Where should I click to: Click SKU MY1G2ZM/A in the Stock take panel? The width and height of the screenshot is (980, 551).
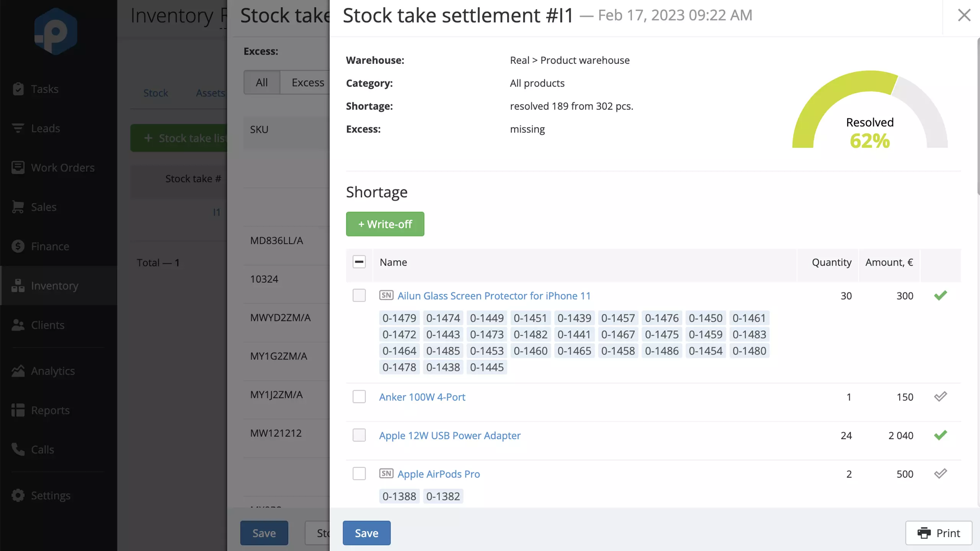coord(279,356)
